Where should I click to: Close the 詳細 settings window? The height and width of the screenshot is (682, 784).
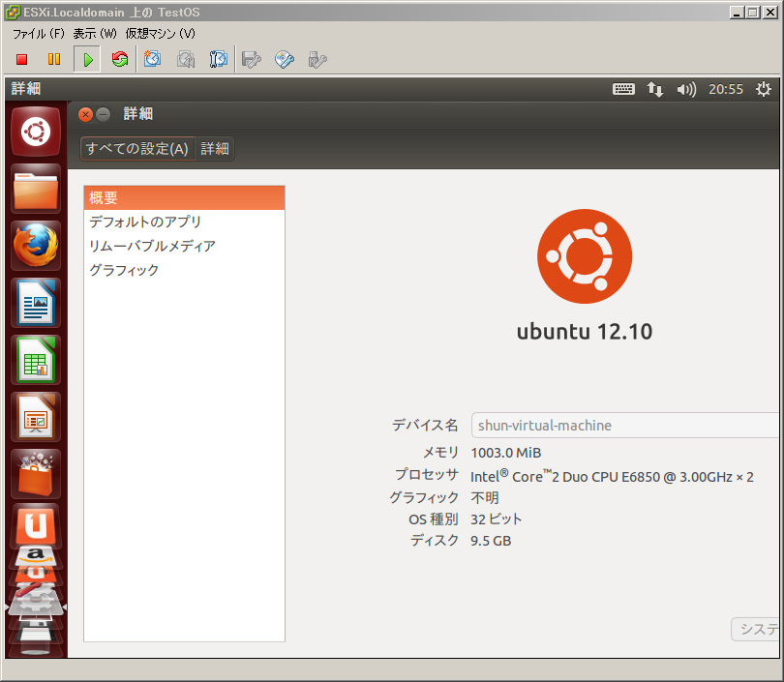[x=85, y=114]
